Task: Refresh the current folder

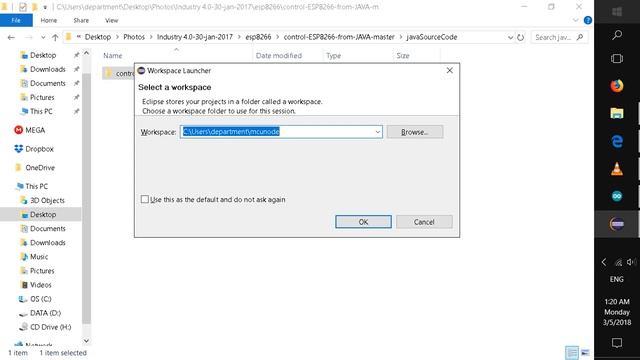Action: [x=520, y=37]
